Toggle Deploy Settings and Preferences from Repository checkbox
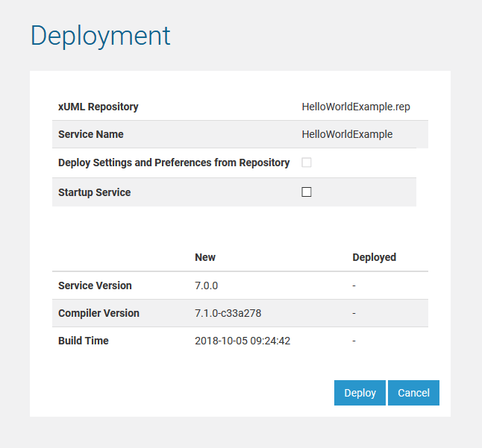The height and width of the screenshot is (448, 482). point(307,163)
